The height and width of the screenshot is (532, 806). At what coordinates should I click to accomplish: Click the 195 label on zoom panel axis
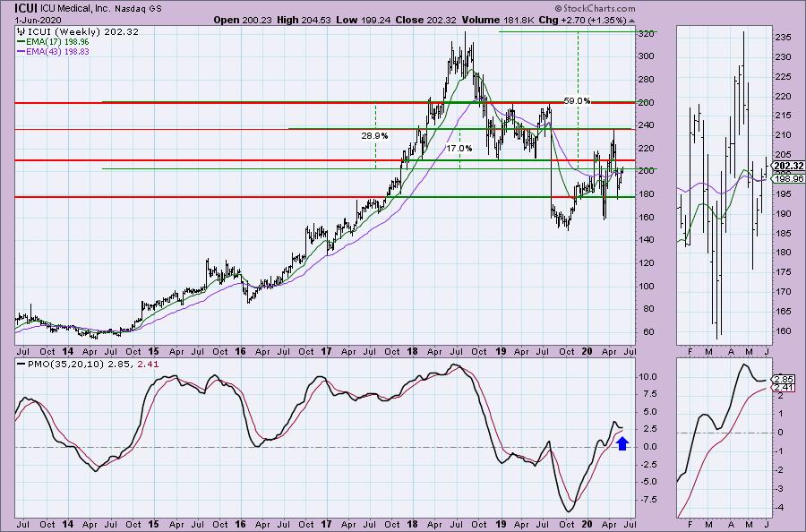coord(783,193)
